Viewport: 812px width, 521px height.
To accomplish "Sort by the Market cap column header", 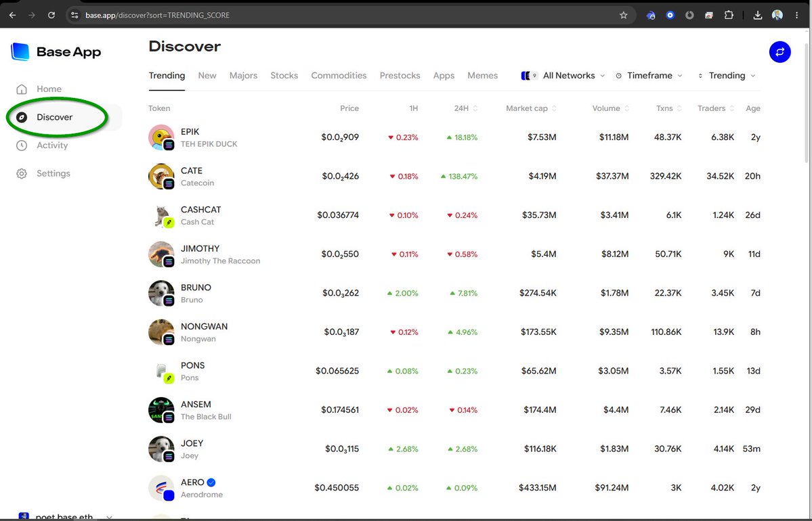I will pos(532,108).
